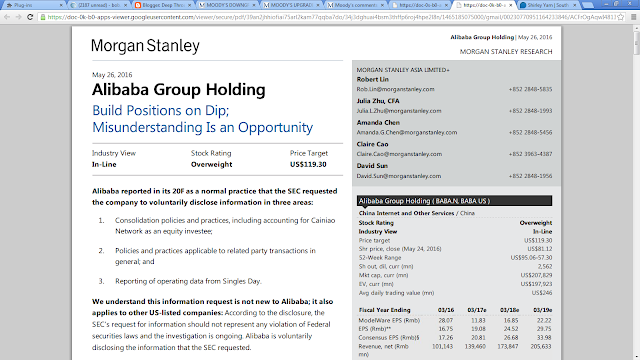Switch to the MOODY'S UPGRADE tab
Image resolution: width=640 pixels, height=360 pixels.
point(291,5)
